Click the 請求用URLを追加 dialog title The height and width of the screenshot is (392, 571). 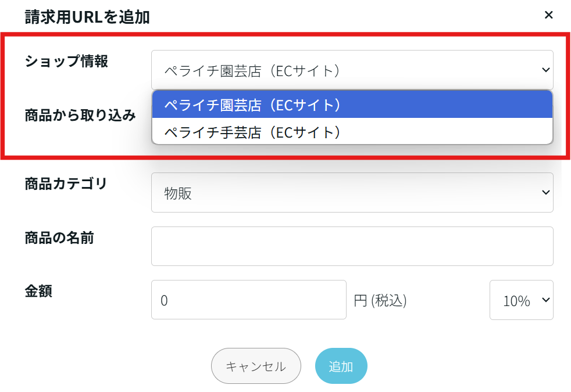click(x=87, y=17)
